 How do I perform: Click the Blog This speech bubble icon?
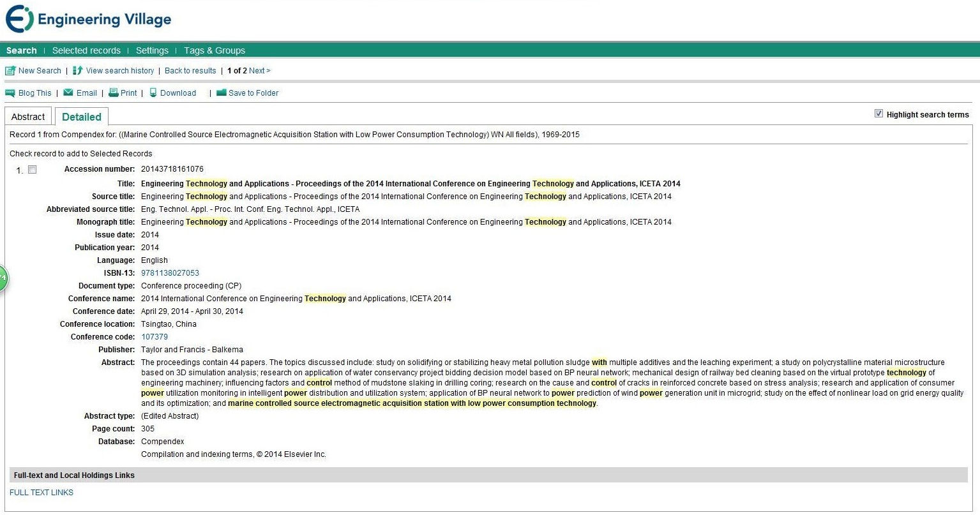(x=10, y=93)
